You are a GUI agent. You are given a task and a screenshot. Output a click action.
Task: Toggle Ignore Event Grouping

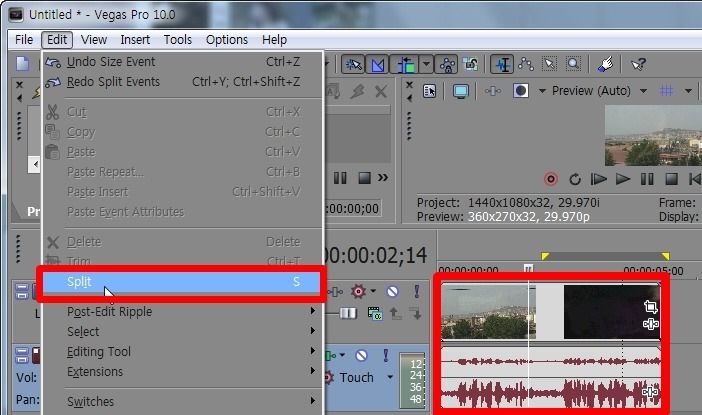click(x=471, y=64)
